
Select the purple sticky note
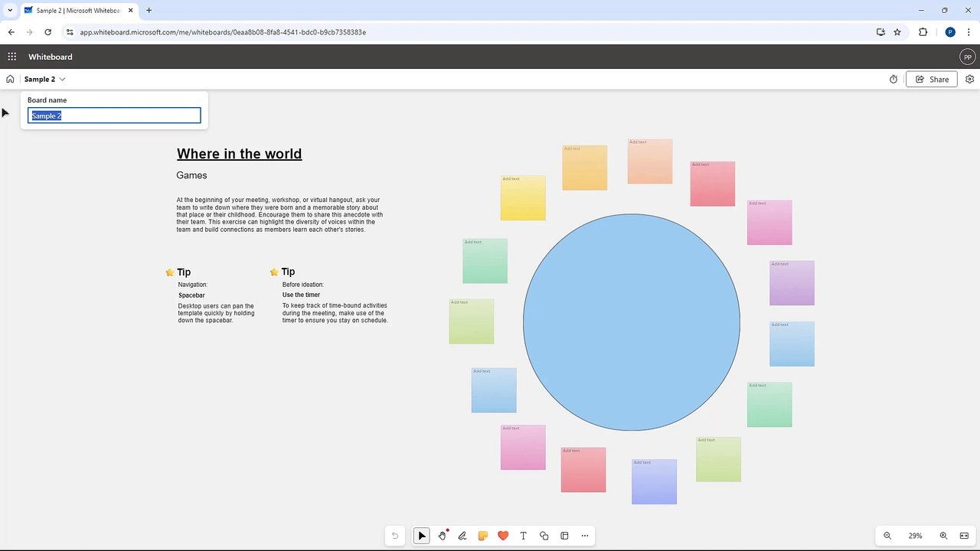[792, 283]
